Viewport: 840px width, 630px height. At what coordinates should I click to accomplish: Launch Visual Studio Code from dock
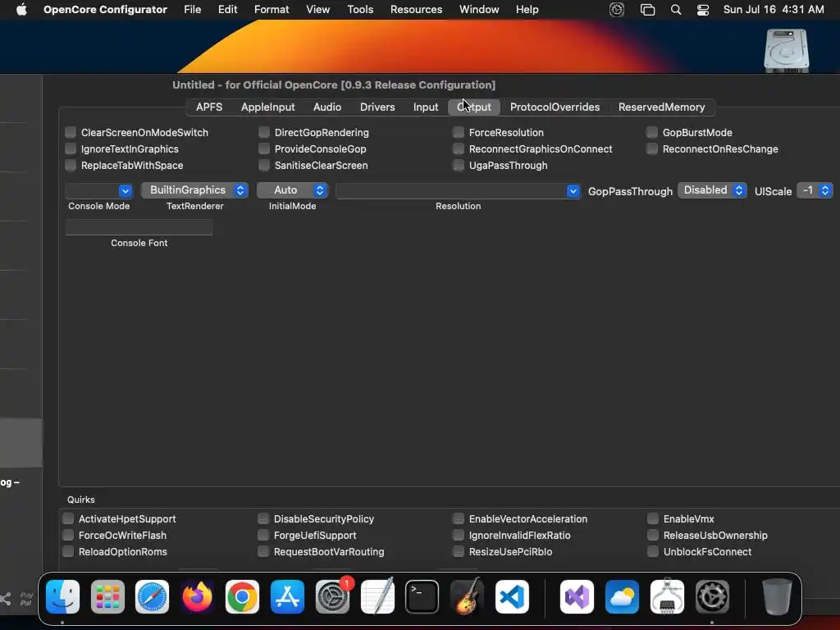[512, 596]
